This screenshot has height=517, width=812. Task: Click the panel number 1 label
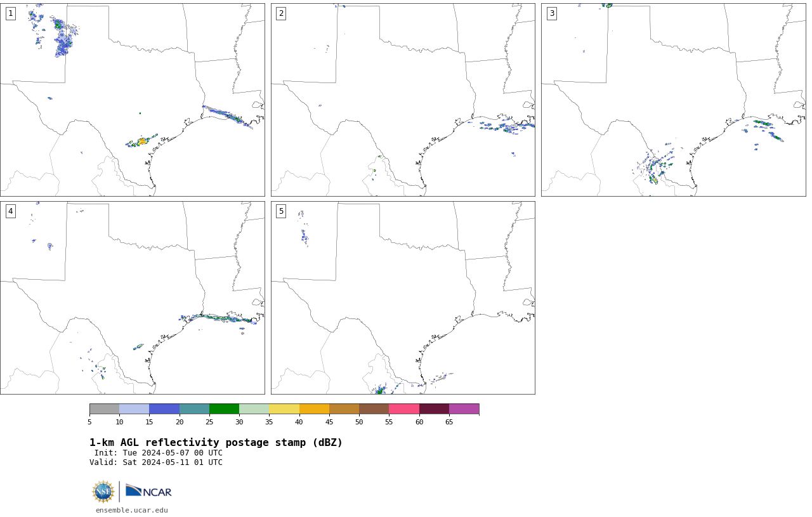tap(10, 13)
